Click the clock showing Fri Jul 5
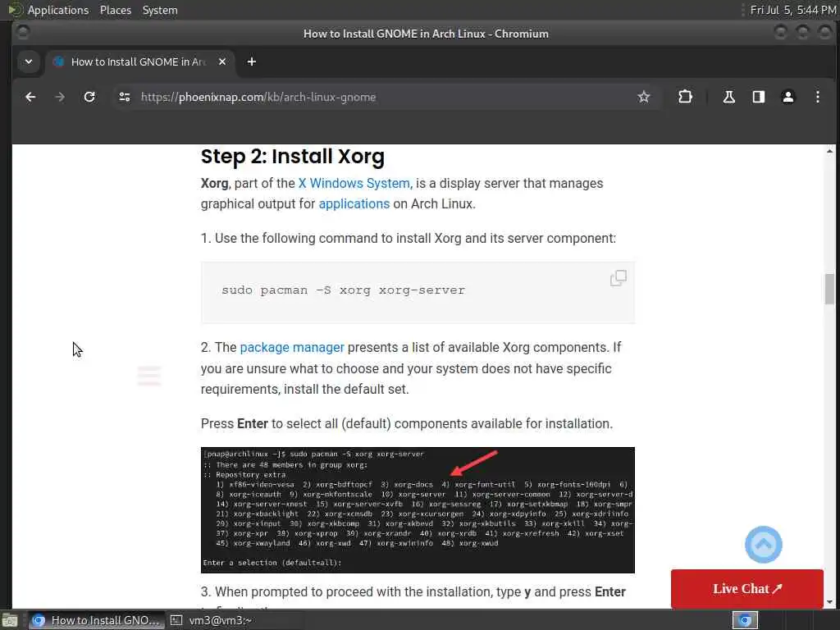The image size is (840, 630). pyautogui.click(x=793, y=10)
